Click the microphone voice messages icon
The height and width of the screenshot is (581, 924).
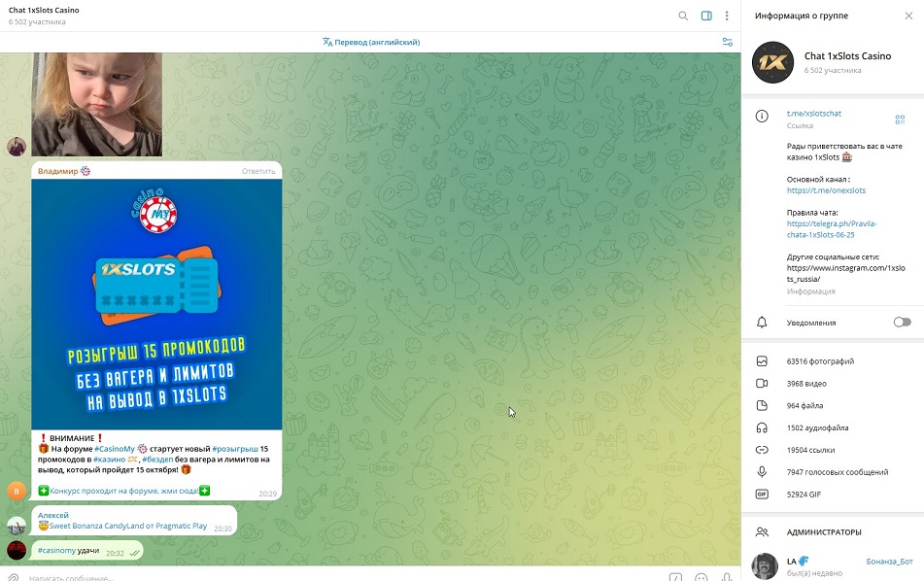(x=762, y=472)
